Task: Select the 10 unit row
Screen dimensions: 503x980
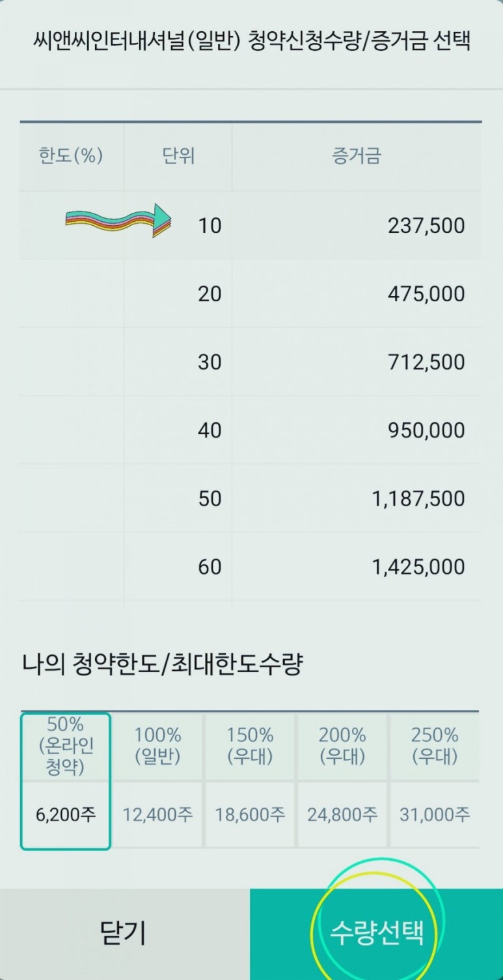Action: coord(251,225)
